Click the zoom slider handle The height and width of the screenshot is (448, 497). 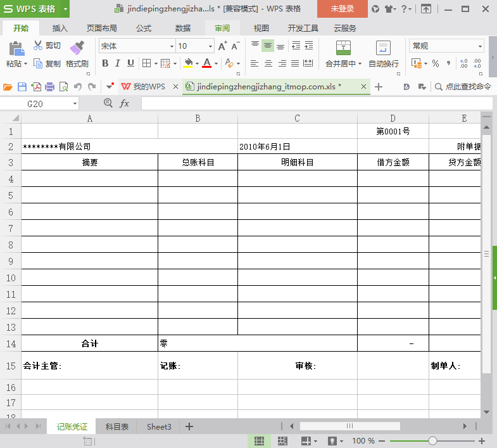tap(432, 440)
